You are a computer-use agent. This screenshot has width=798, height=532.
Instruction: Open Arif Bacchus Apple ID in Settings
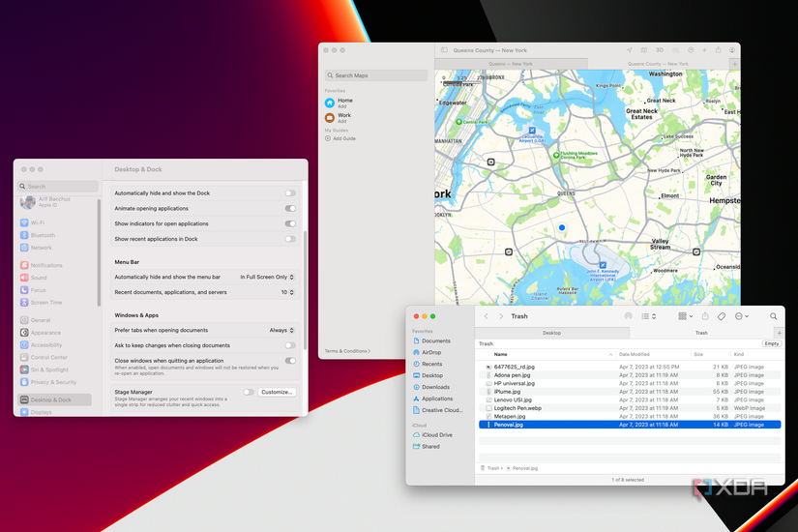point(45,202)
